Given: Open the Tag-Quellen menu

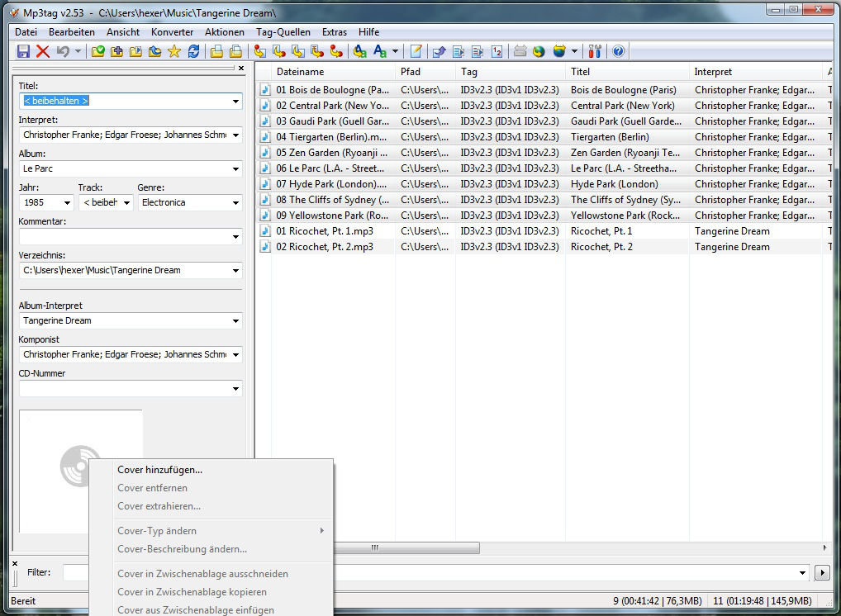Looking at the screenshot, I should click(x=283, y=32).
